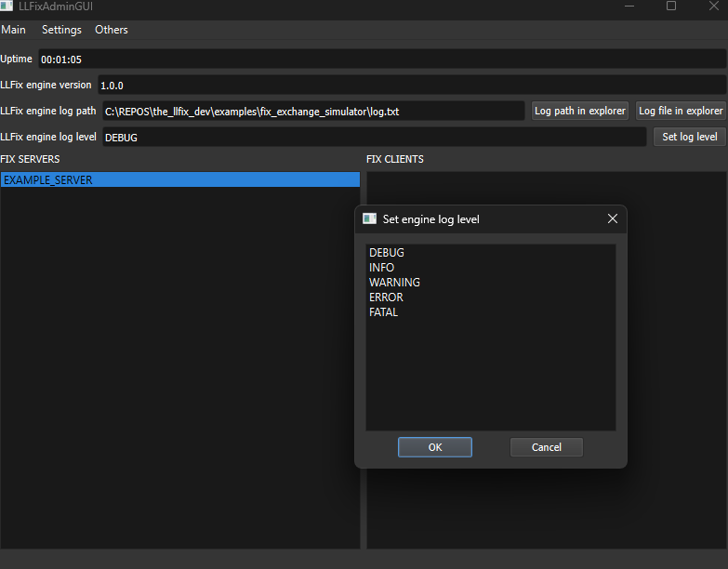
Task: Close the Set engine log level dialog
Action: click(x=612, y=218)
